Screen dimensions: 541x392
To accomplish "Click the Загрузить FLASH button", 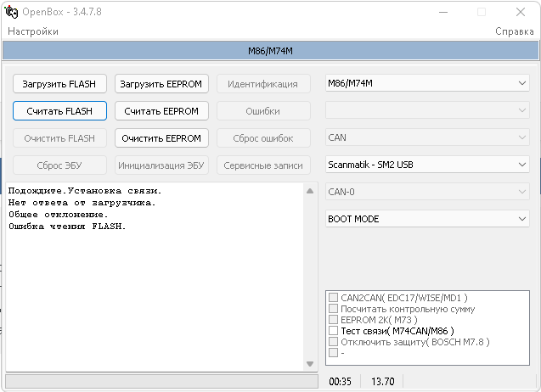I will (59, 84).
